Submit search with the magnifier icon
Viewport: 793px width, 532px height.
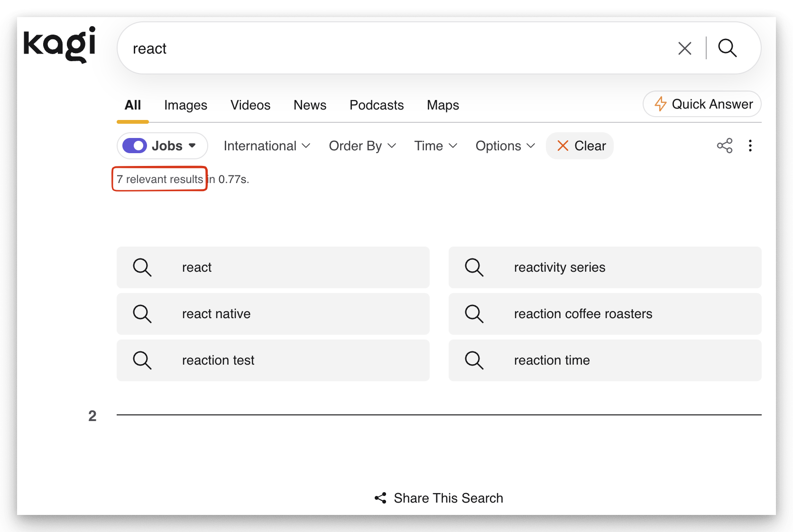point(727,48)
